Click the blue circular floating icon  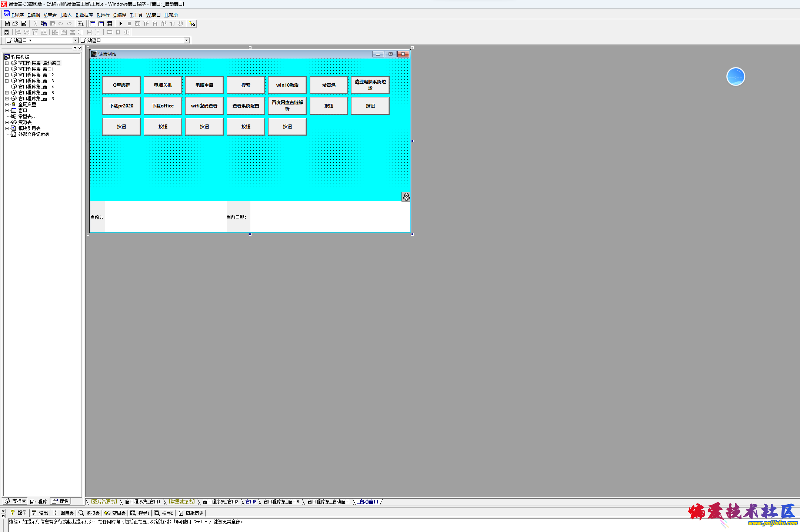735,77
